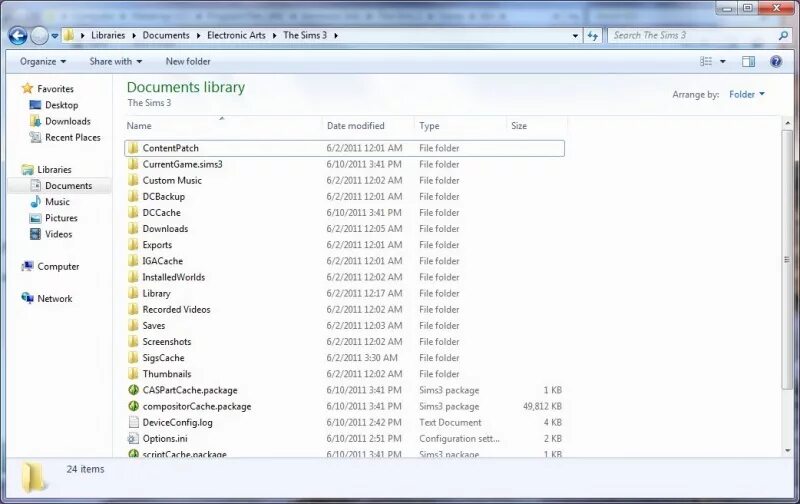Click the Libraries breadcrumb in address bar
800x504 pixels.
click(x=108, y=35)
